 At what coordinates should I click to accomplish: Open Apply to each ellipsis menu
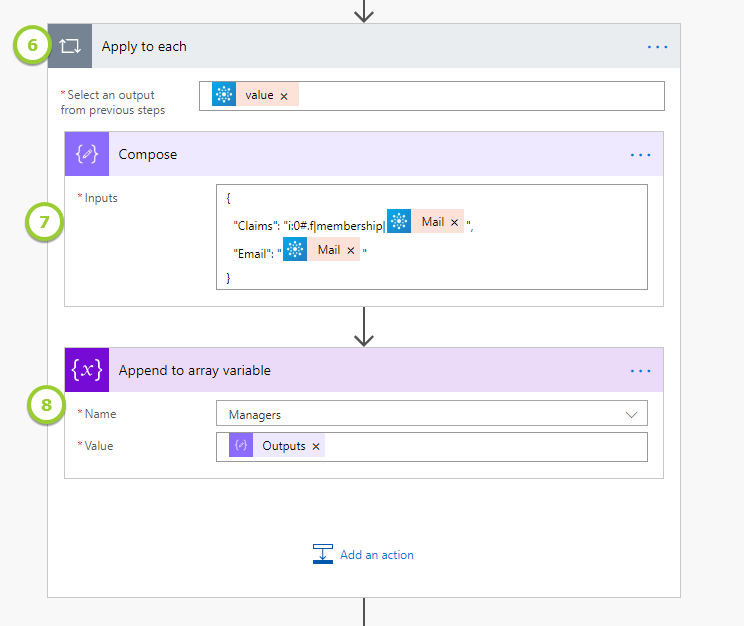[x=656, y=47]
